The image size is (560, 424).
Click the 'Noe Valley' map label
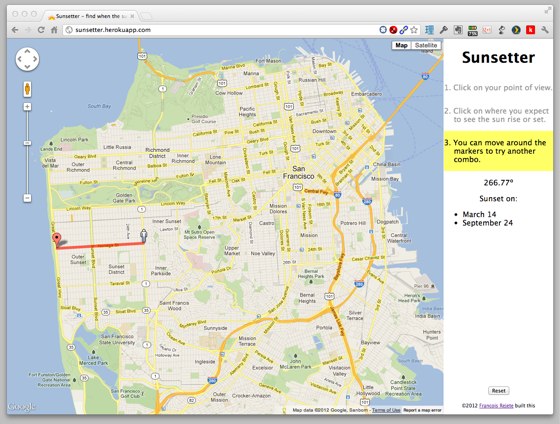(263, 253)
